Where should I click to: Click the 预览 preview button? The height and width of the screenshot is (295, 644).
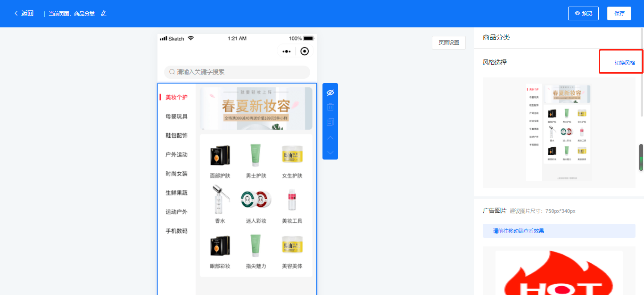583,14
